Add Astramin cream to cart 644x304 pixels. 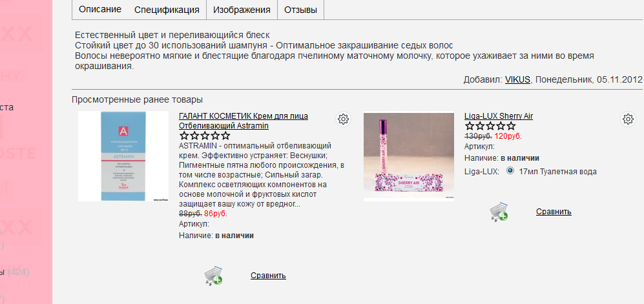click(x=213, y=276)
